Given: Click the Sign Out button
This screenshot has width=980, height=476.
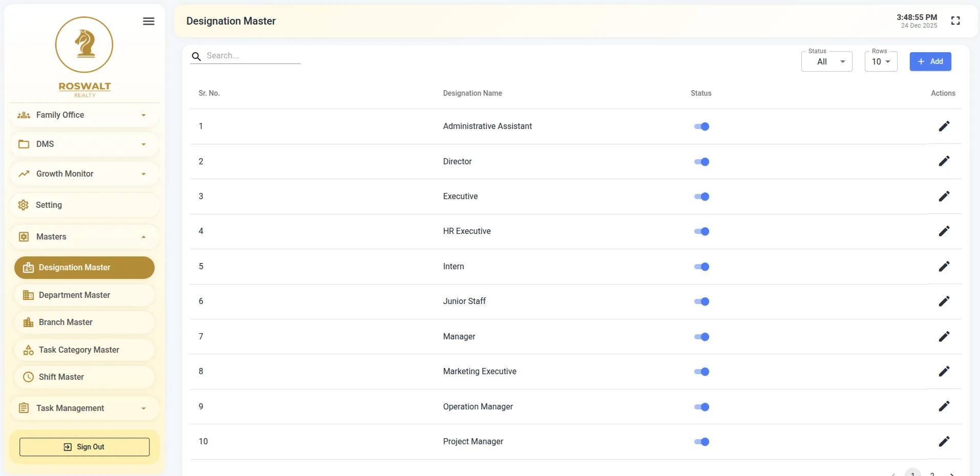Looking at the screenshot, I should coord(84,447).
